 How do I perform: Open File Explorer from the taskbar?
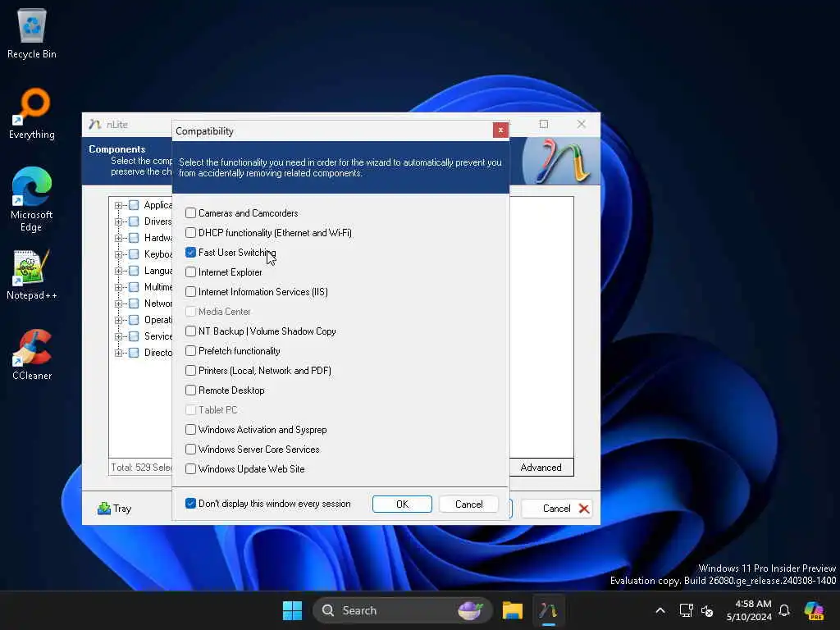click(x=512, y=610)
